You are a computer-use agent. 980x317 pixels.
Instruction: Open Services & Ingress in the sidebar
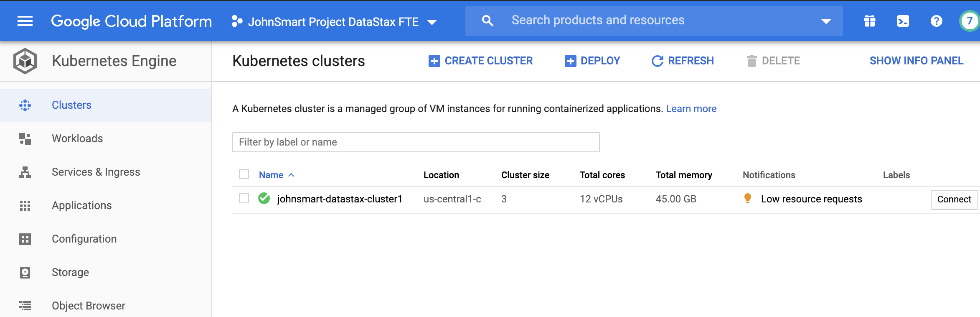click(106, 172)
